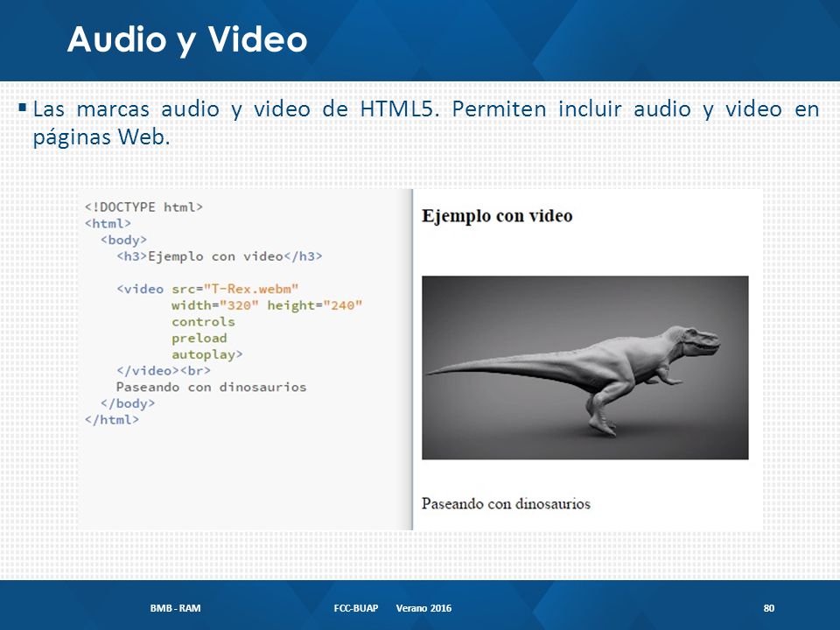The height and width of the screenshot is (630, 840).
Task: Click the 'Verano 2016' footer text
Action: [x=423, y=608]
